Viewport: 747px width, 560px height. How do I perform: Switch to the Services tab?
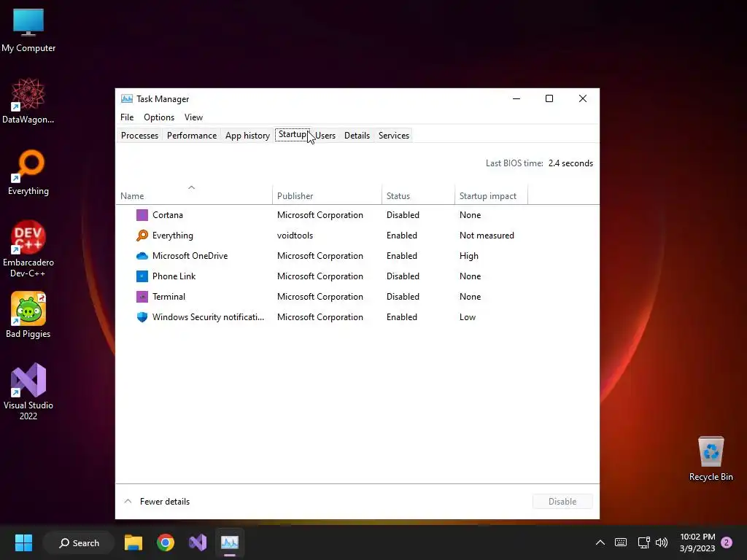(x=393, y=136)
